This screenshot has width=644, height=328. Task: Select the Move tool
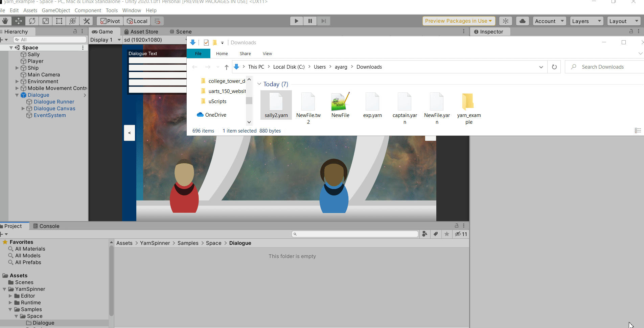tap(19, 21)
